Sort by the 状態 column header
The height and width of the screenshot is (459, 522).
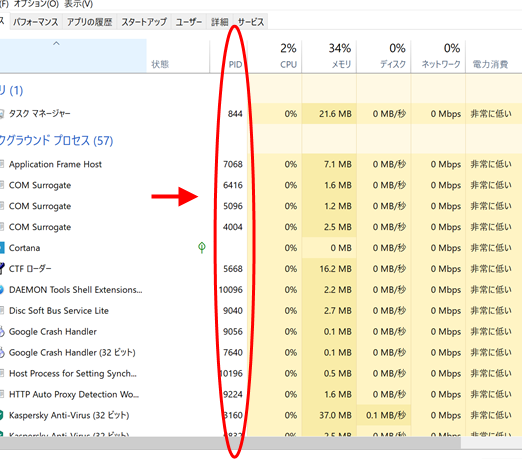point(178,56)
